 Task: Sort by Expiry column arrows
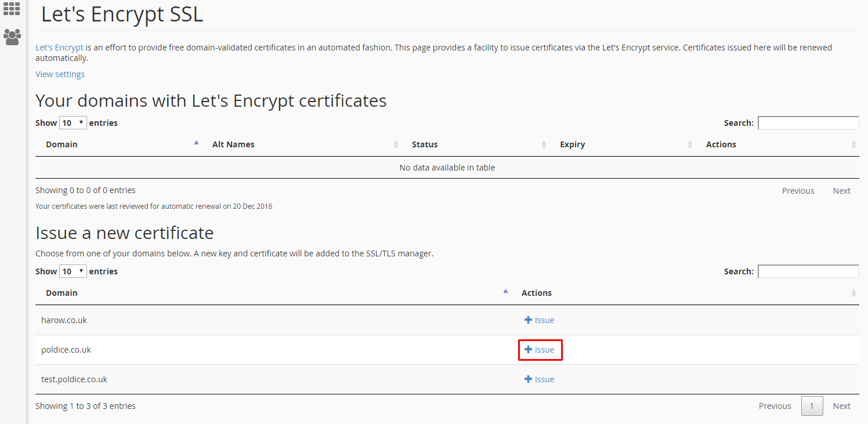tap(690, 144)
